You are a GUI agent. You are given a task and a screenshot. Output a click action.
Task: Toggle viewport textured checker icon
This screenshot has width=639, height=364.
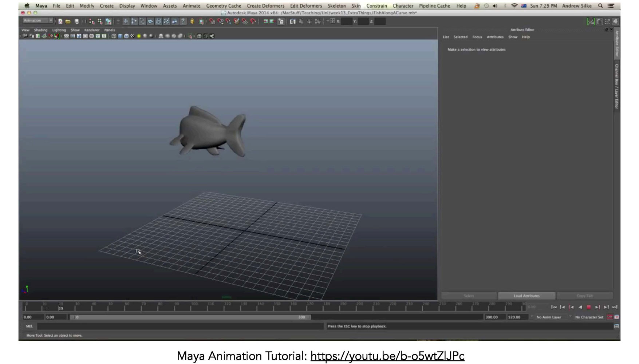coord(133,36)
